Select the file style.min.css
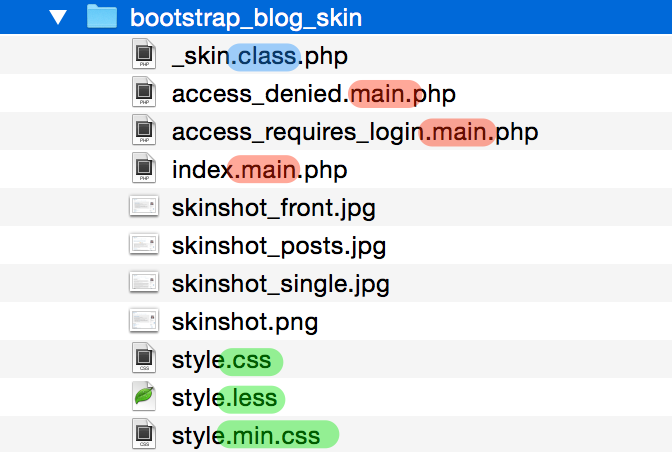 coord(246,436)
